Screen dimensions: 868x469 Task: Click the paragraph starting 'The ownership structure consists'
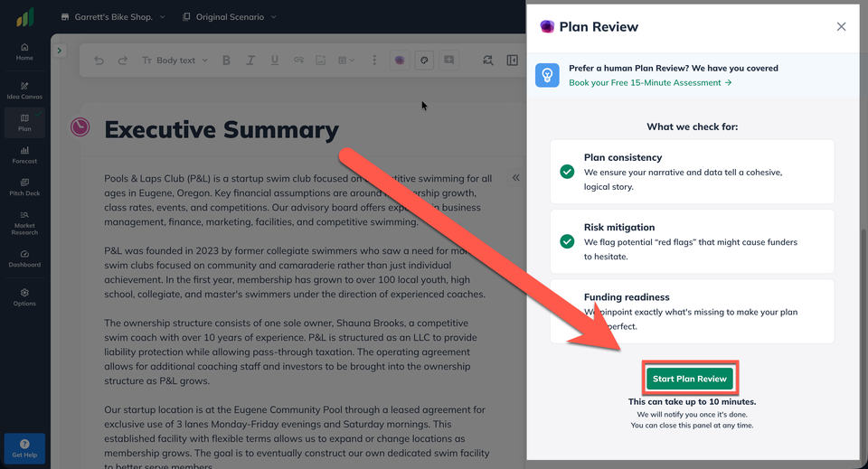290,352
